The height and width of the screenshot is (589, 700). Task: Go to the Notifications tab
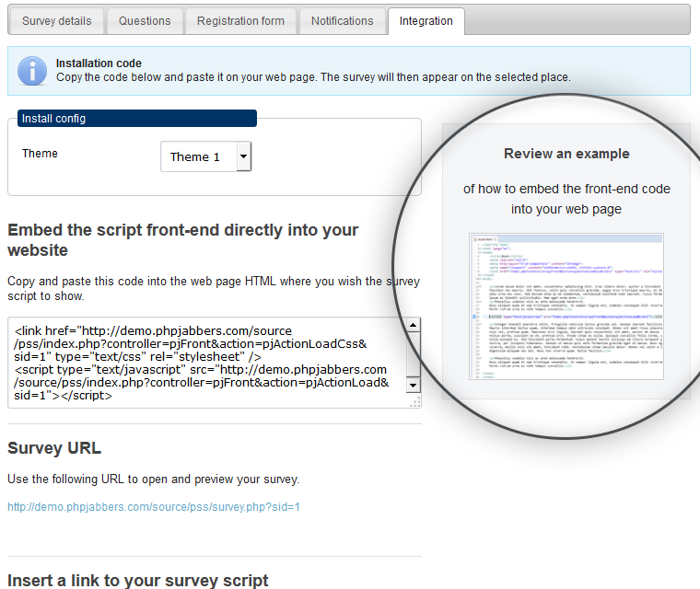pyautogui.click(x=342, y=21)
